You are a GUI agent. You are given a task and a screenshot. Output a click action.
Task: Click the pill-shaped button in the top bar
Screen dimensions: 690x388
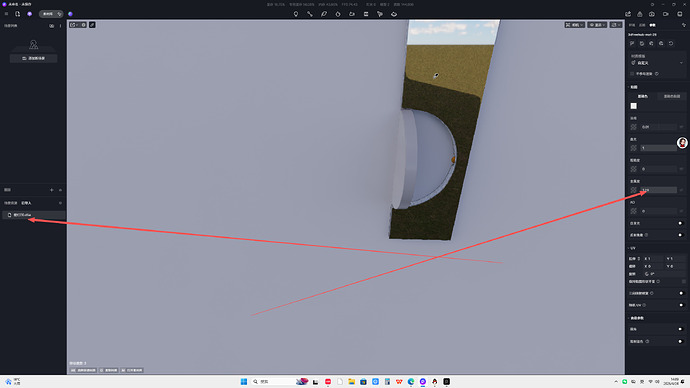(51, 14)
